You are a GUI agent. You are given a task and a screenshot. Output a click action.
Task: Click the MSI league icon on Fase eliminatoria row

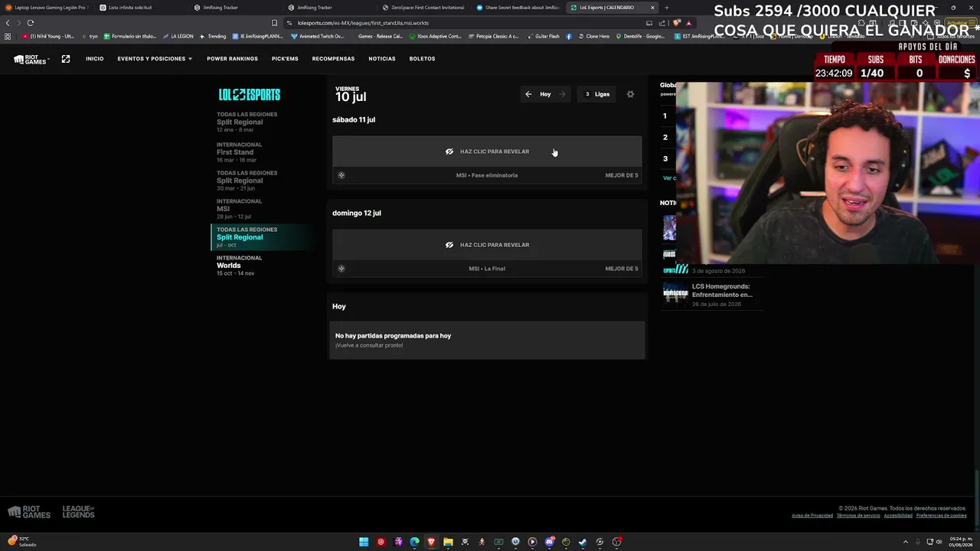pos(341,175)
